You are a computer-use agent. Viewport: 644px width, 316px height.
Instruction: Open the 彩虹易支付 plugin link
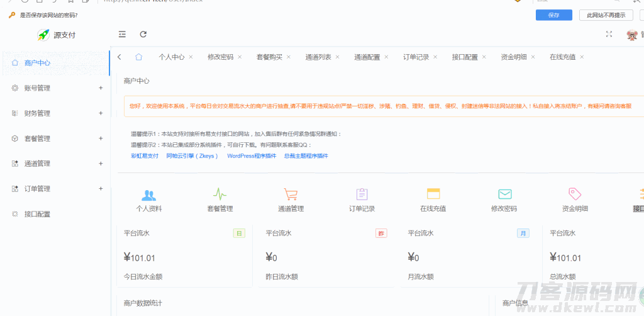(x=145, y=155)
